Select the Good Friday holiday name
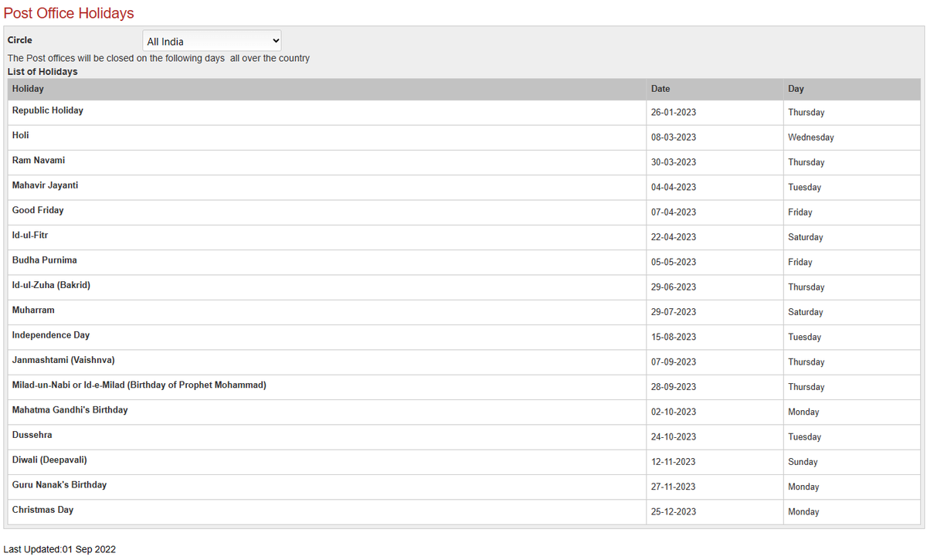Viewport: 927px width, 560px height. pyautogui.click(x=38, y=210)
